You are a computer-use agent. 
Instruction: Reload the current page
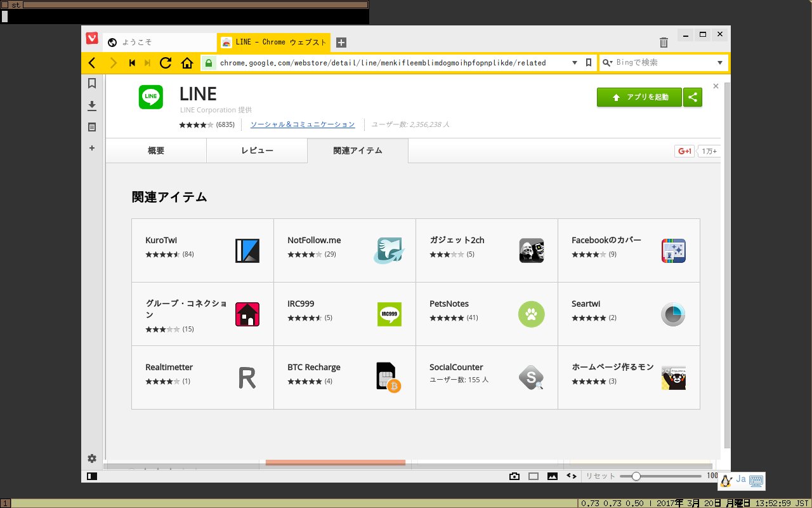[166, 63]
